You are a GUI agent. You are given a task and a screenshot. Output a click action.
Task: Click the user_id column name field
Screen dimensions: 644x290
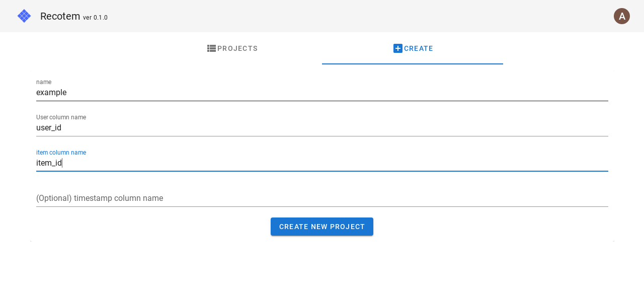[x=201, y=128]
